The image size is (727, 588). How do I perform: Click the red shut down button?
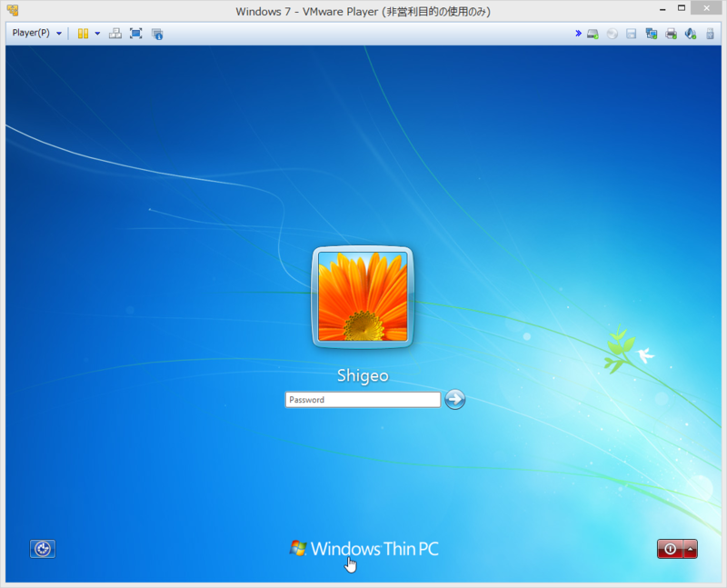(x=670, y=549)
